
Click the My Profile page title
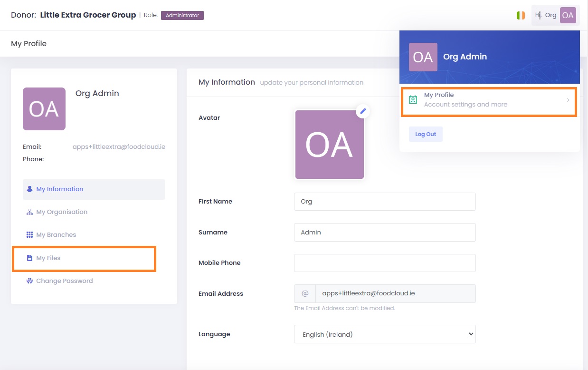[28, 43]
